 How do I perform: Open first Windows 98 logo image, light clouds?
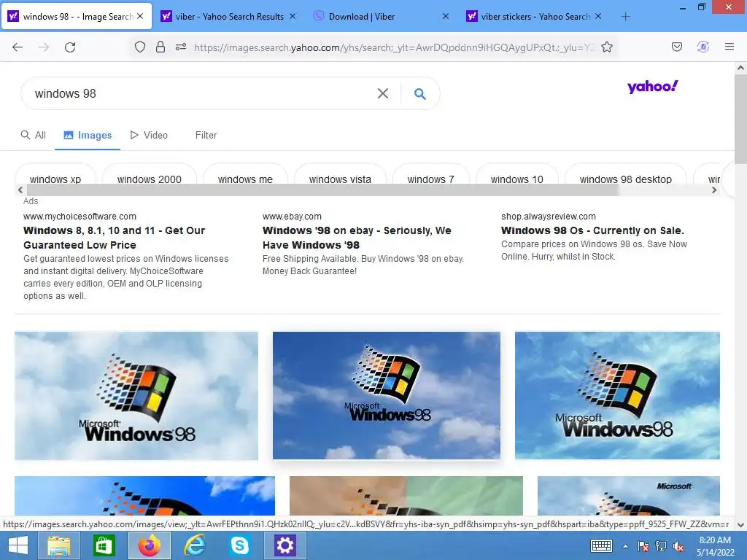coord(136,396)
